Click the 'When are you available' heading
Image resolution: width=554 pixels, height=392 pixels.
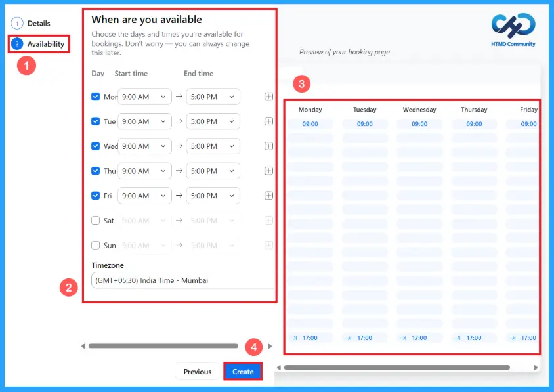146,20
